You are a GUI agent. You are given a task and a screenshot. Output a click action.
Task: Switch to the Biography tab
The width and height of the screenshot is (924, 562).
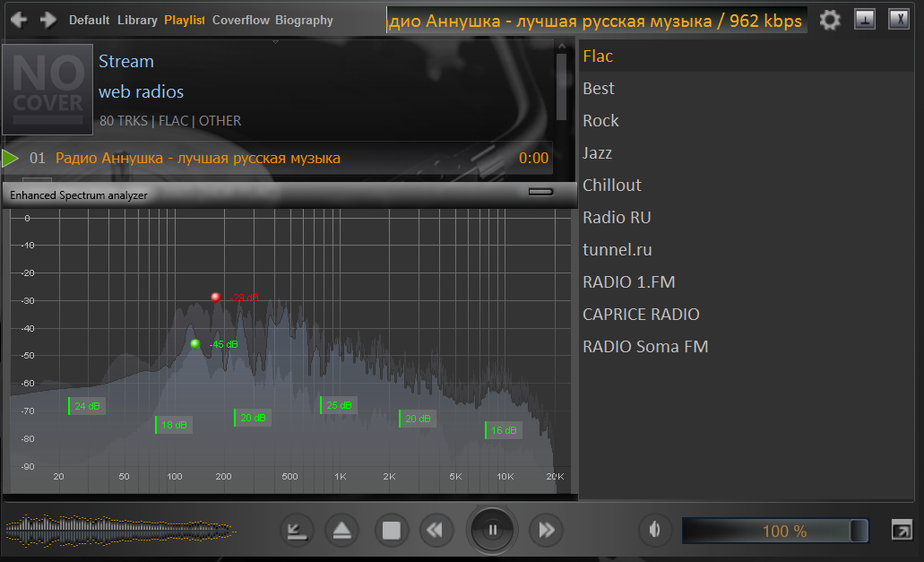tap(304, 20)
